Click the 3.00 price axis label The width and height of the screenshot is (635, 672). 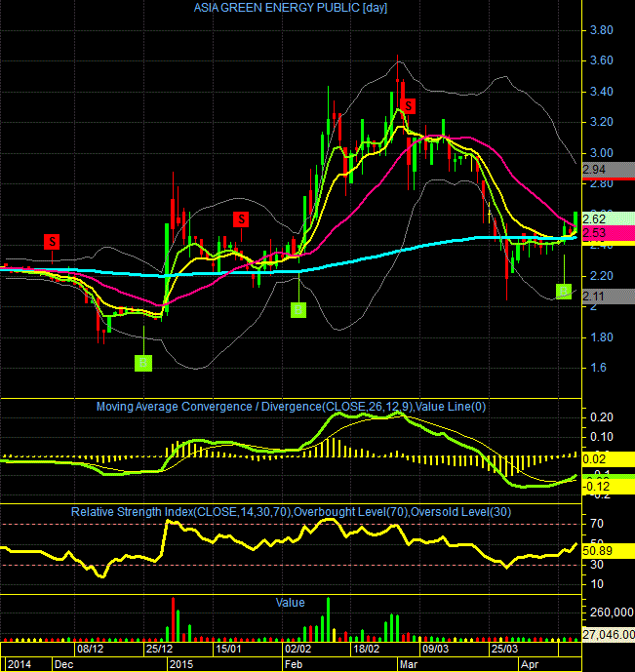pos(602,152)
